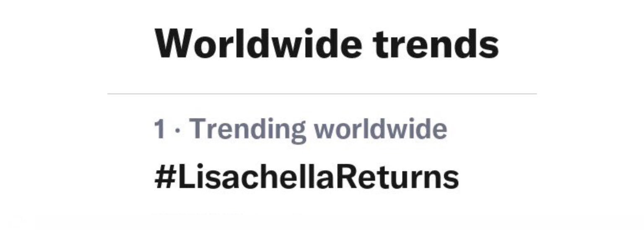Click the final letter e of the grey label
The width and height of the screenshot is (644, 230).
(439, 131)
